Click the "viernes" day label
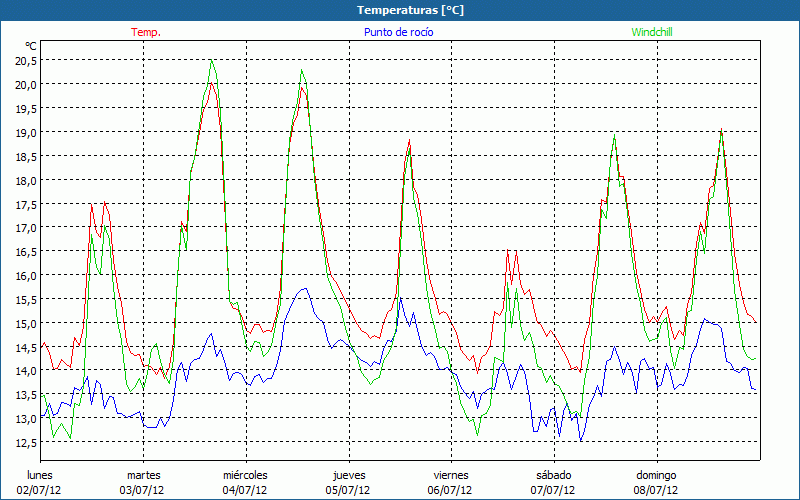The height and width of the screenshot is (500, 800). 451,475
